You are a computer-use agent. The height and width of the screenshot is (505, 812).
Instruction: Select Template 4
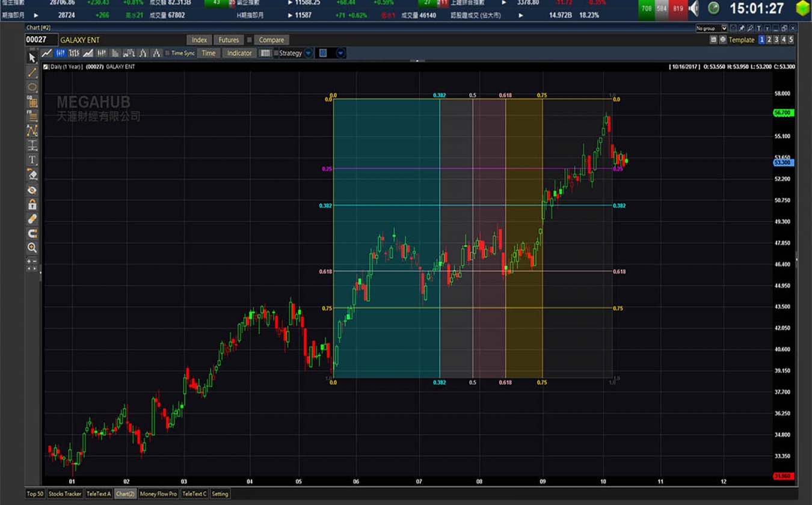pos(784,40)
